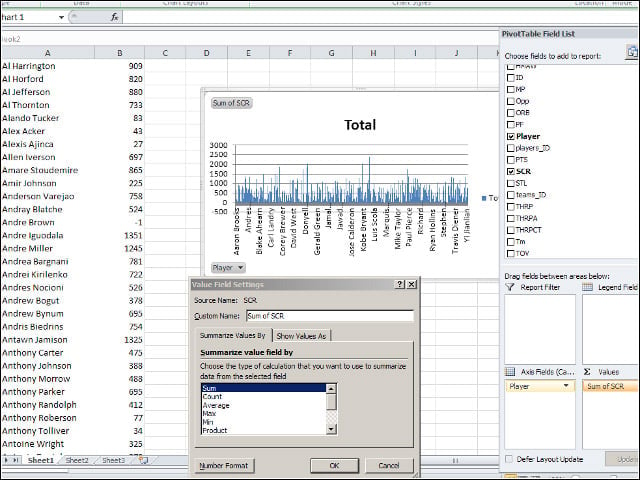
Task: Click the help question mark in Value Field Settings
Action: coord(400,284)
